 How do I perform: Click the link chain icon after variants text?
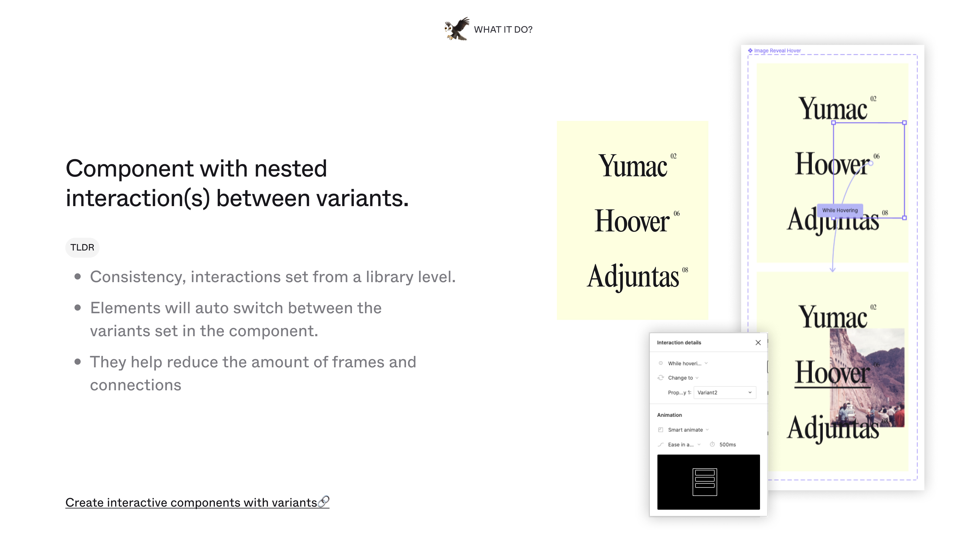click(x=323, y=502)
